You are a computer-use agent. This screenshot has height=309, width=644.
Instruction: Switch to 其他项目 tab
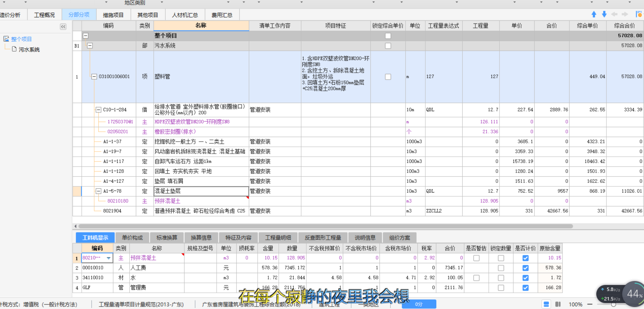click(x=148, y=15)
